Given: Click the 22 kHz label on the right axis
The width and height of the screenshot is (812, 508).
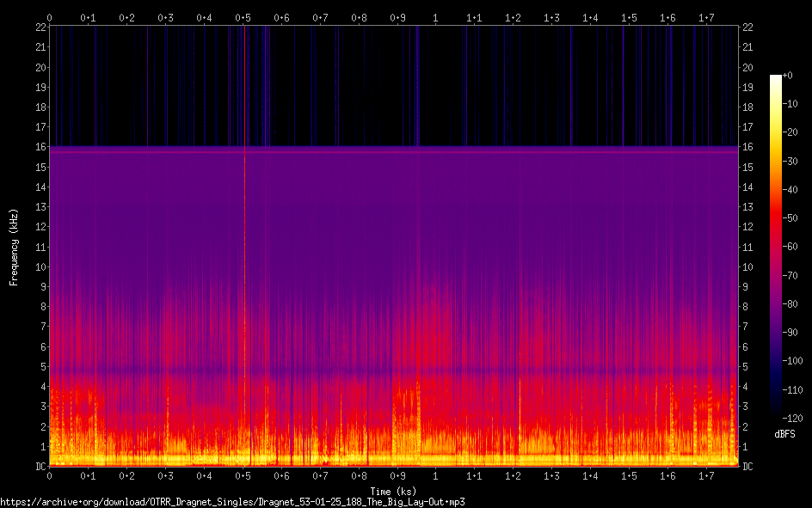Looking at the screenshot, I should click(x=747, y=28).
